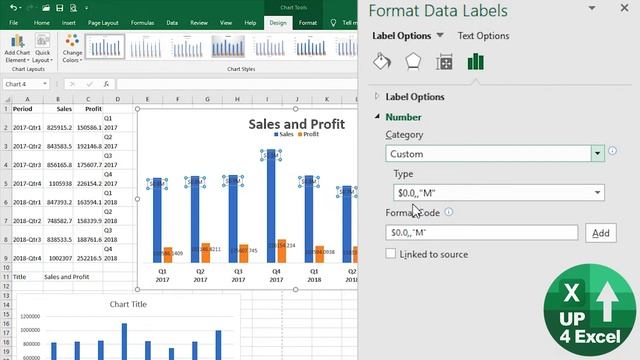The width and height of the screenshot is (640, 360).
Task: Click the Print Preview icon in the quick access toolbar
Action: [73, 8]
